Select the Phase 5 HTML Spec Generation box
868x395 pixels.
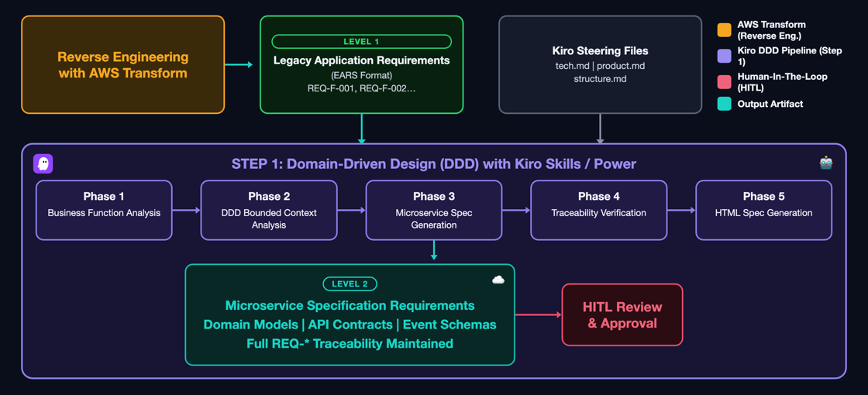pos(764,210)
